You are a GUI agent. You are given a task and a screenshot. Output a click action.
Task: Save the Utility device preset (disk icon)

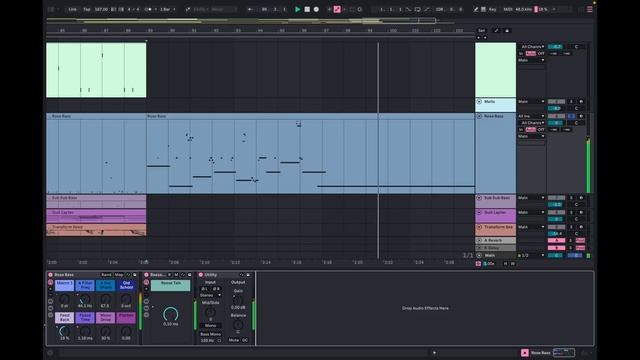pyautogui.click(x=248, y=275)
